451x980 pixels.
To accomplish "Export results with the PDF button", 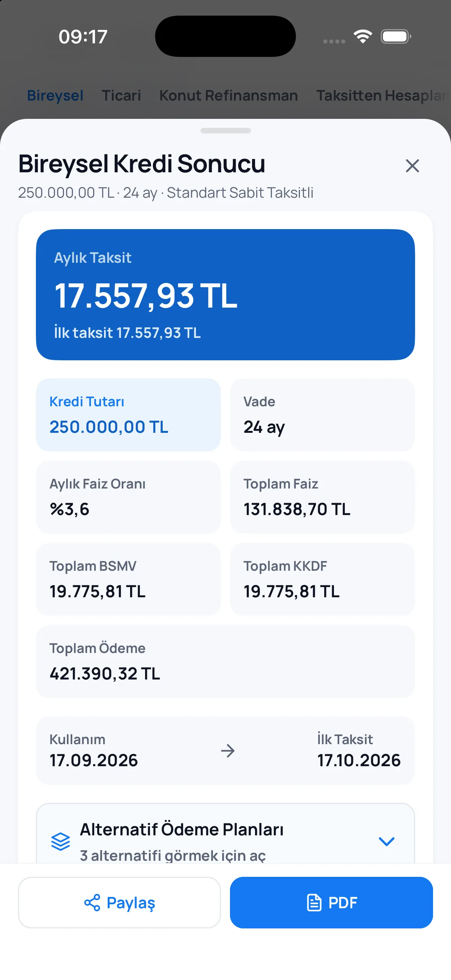I will point(331,902).
